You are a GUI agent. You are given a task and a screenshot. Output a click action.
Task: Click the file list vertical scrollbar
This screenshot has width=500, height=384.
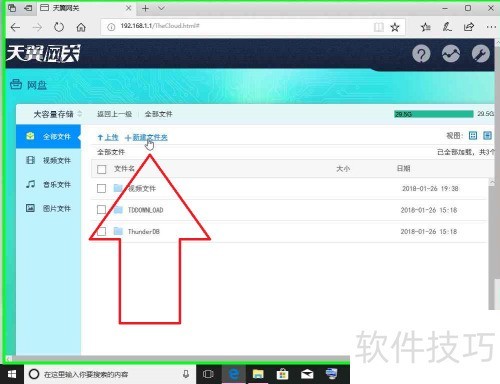[492, 244]
